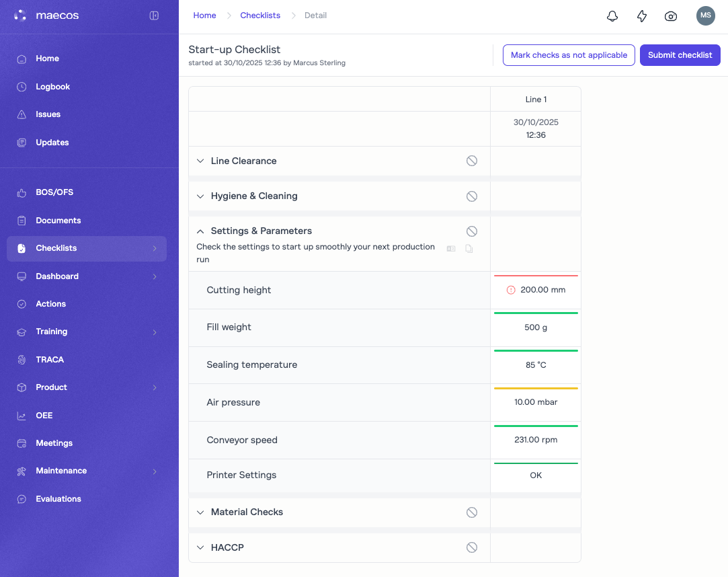Mark Line Clearance section as not applicable

click(472, 161)
